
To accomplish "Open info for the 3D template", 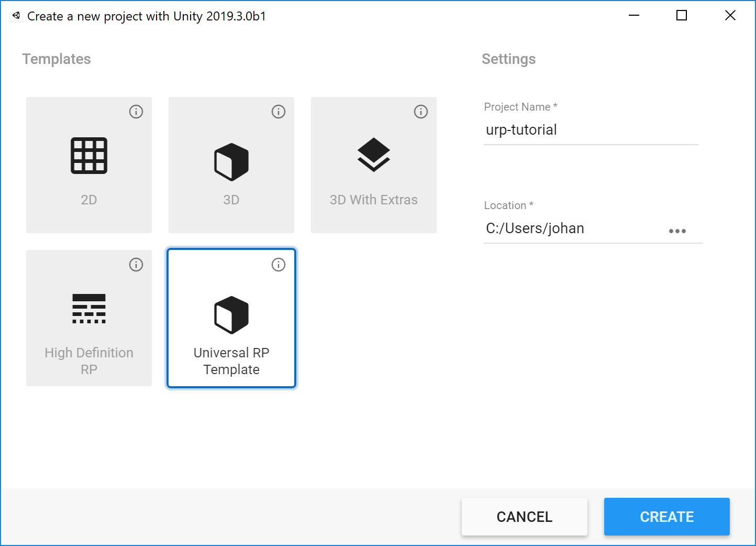I will (x=279, y=112).
